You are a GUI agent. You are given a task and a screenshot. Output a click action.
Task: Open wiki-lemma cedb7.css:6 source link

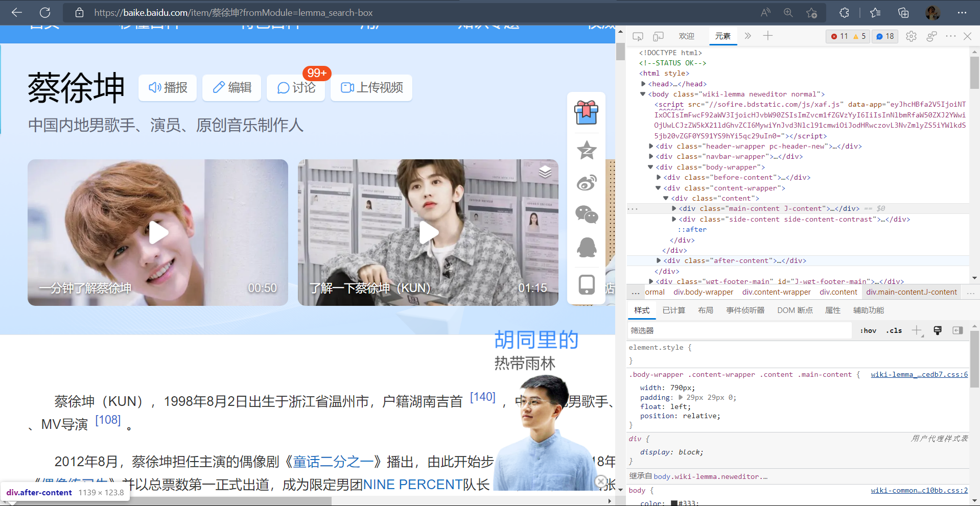click(919, 374)
